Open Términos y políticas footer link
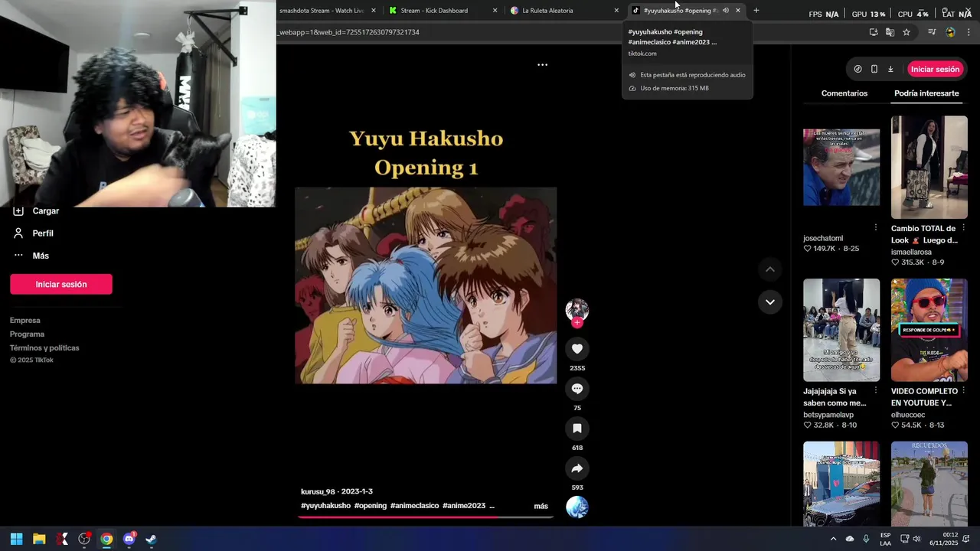This screenshot has height=551, width=980. 44,347
